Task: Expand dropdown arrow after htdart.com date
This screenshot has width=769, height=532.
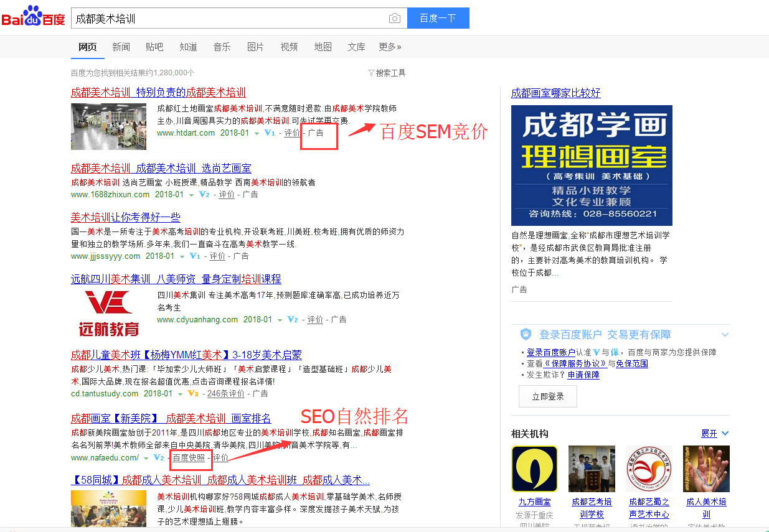Action: [x=256, y=134]
